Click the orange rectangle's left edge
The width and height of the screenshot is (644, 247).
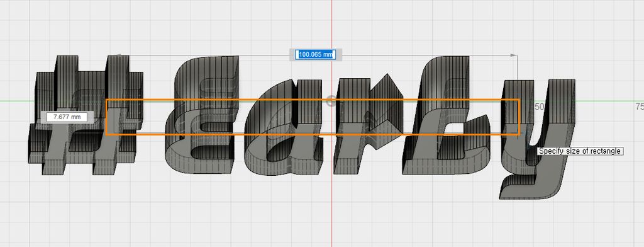click(x=106, y=117)
